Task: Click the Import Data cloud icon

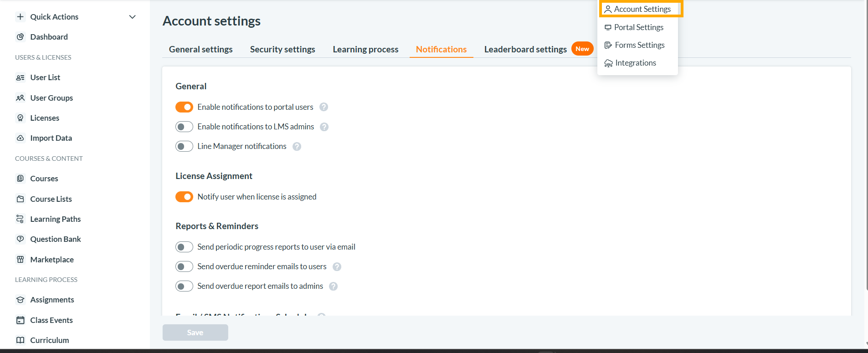Action: 20,138
